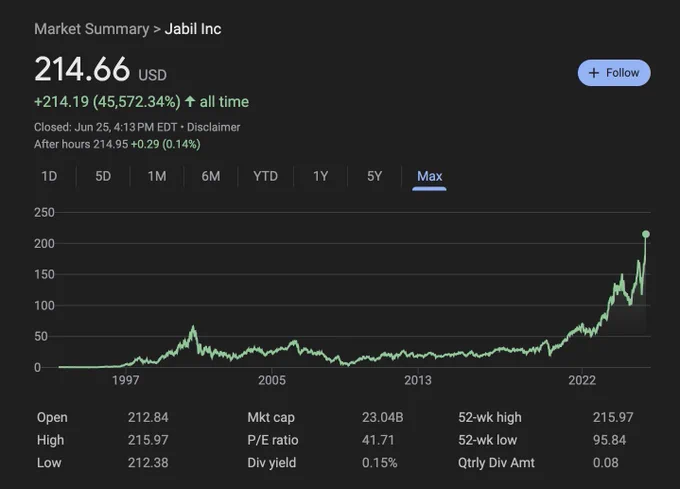Image resolution: width=680 pixels, height=489 pixels.
Task: Choose the 1Y range tab
Action: (320, 176)
